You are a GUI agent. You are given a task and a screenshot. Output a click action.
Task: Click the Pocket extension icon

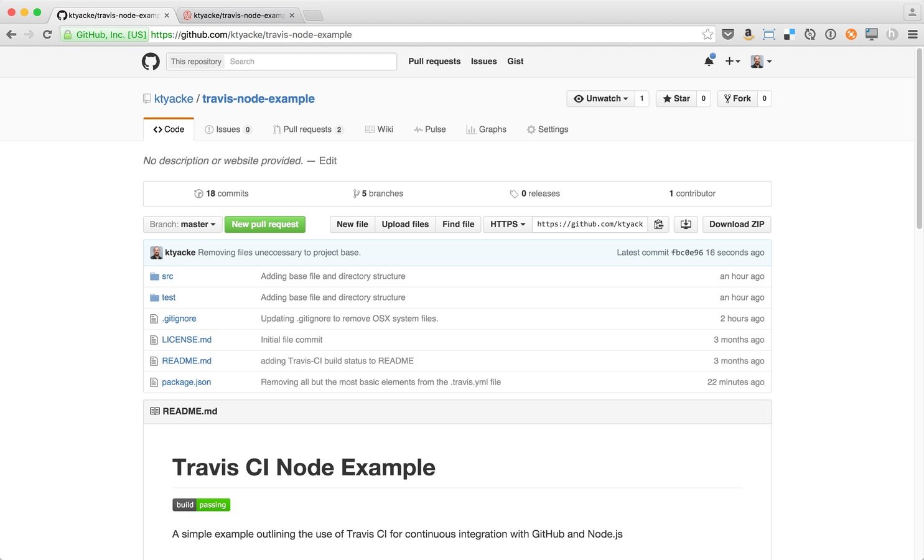(x=728, y=34)
